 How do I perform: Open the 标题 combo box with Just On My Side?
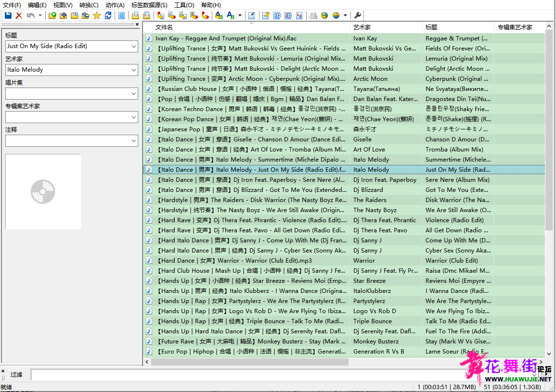[x=72, y=46]
